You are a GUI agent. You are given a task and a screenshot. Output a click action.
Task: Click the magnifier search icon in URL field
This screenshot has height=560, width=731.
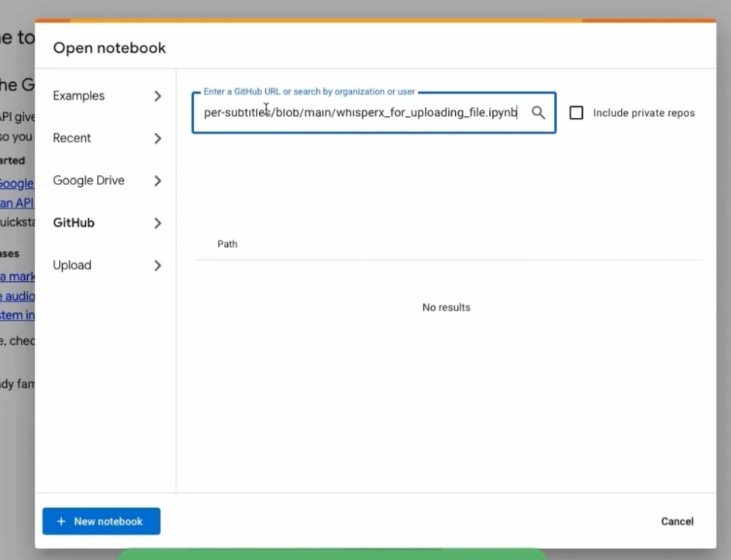pos(538,113)
